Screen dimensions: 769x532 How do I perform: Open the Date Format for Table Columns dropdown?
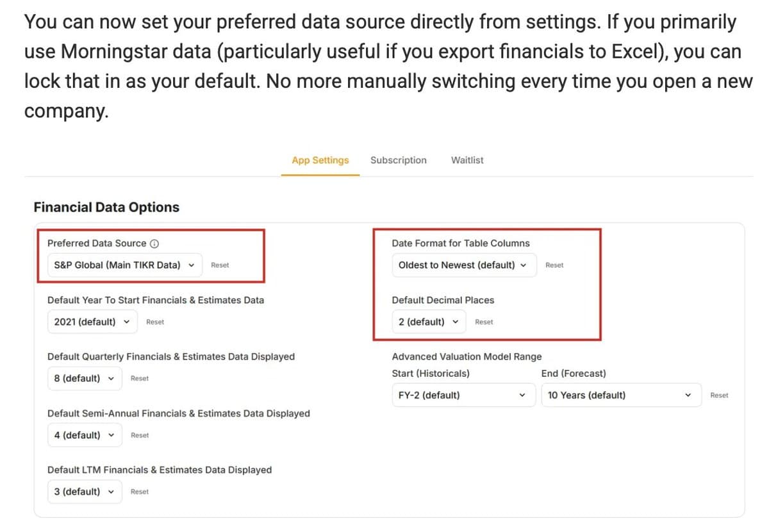point(463,265)
